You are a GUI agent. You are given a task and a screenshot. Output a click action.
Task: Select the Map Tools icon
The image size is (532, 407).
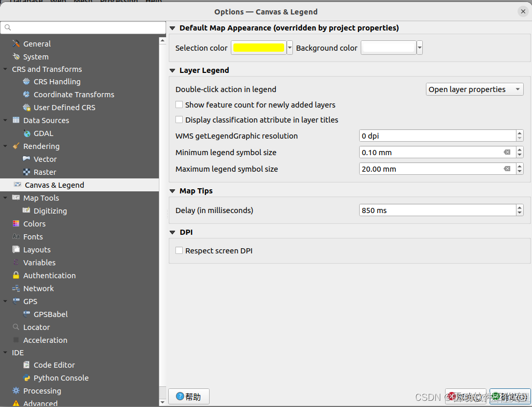tap(16, 198)
